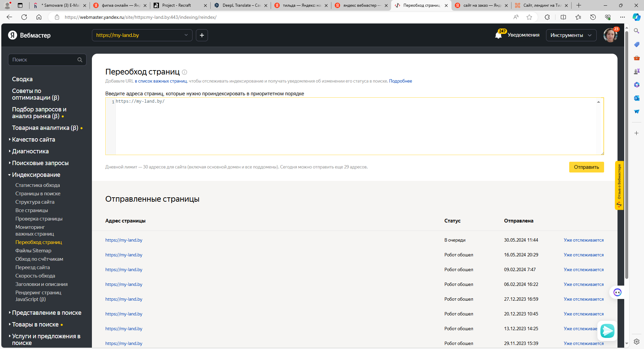Click the Yandex Webmaster logo
This screenshot has width=644, height=349.
pos(29,35)
